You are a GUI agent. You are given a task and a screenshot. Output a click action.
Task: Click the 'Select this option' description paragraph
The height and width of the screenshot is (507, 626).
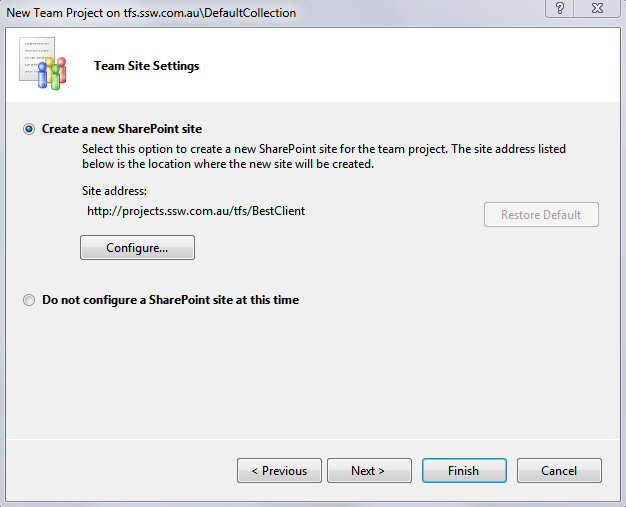coord(323,157)
